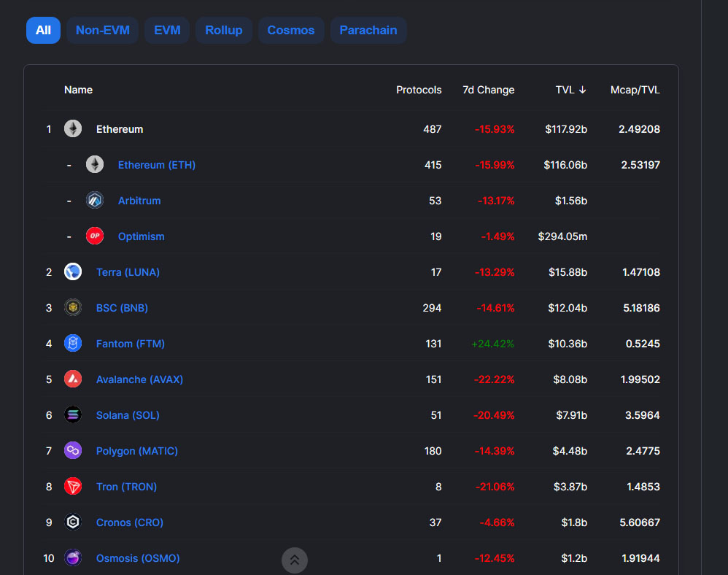Click Solana's 3.5964 Mcap/TVL value

coord(643,415)
